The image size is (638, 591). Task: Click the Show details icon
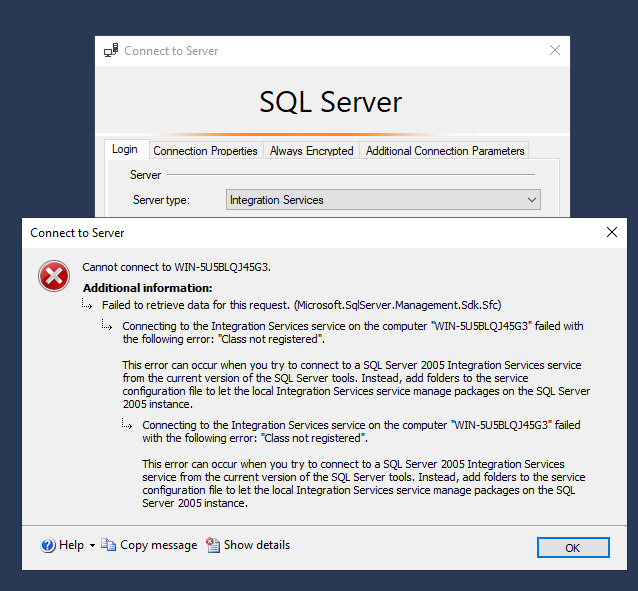point(213,545)
